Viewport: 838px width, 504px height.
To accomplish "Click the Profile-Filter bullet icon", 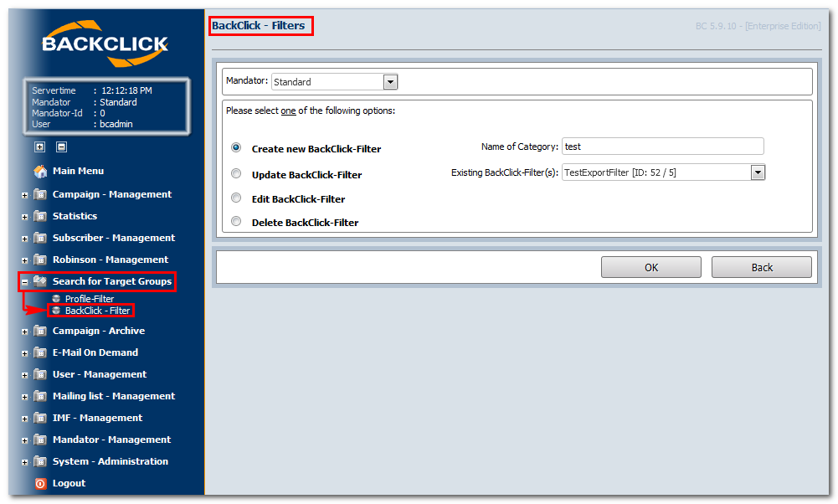I will [56, 298].
